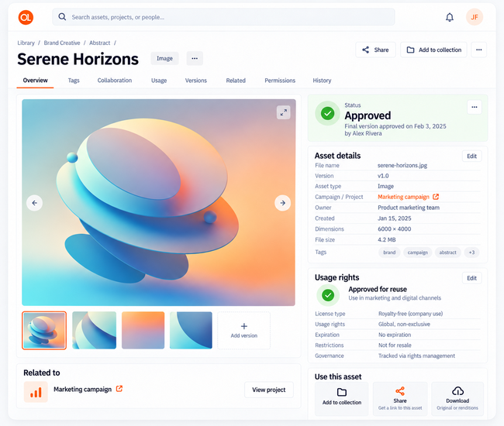Switch to the Collaboration tab
Image resolution: width=504 pixels, height=426 pixels.
click(x=115, y=81)
